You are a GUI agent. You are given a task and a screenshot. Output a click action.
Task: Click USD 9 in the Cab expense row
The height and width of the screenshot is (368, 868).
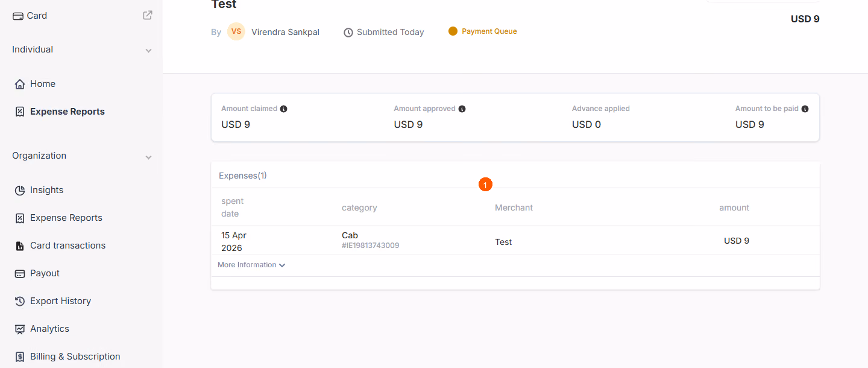[737, 241]
